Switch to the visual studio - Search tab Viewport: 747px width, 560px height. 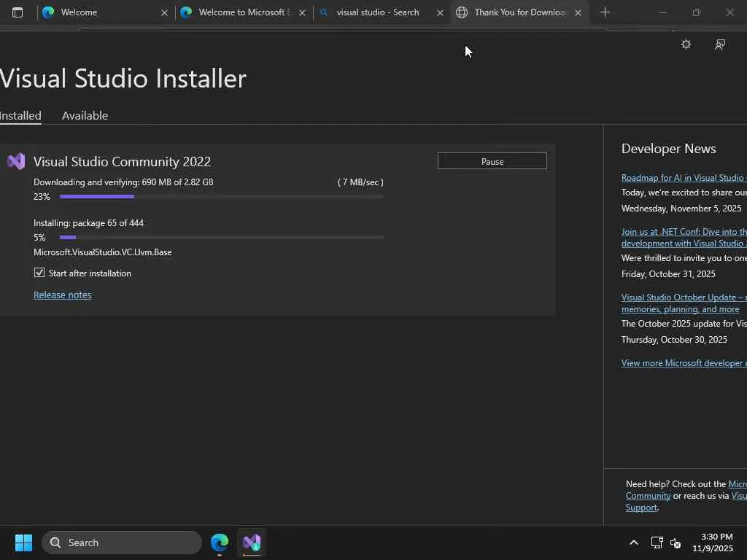point(377,12)
